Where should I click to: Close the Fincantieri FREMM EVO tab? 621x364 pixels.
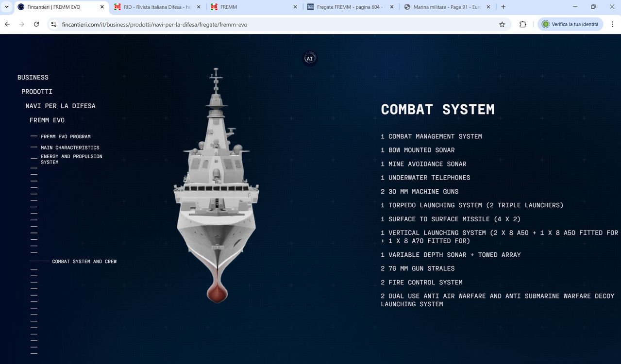click(102, 7)
